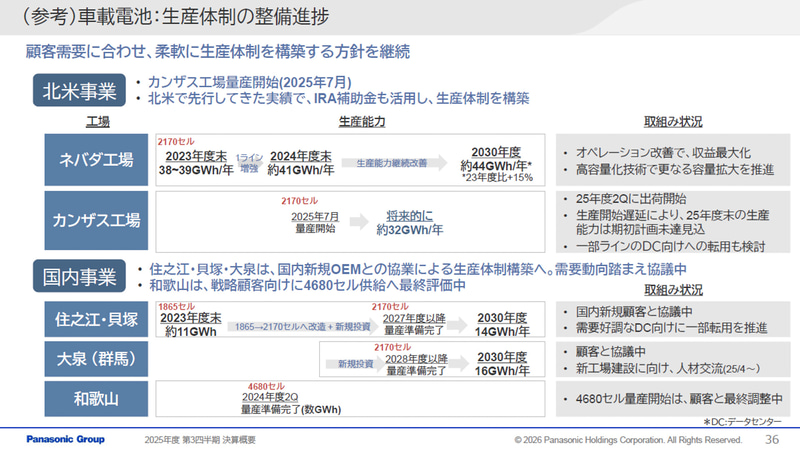Image resolution: width=800 pixels, height=449 pixels.
Task: Select the ネバダ工場 row header
Action: 96,160
